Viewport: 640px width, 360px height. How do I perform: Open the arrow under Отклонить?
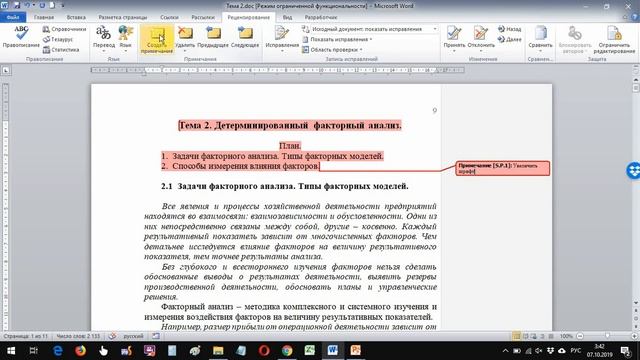pyautogui.click(x=481, y=51)
